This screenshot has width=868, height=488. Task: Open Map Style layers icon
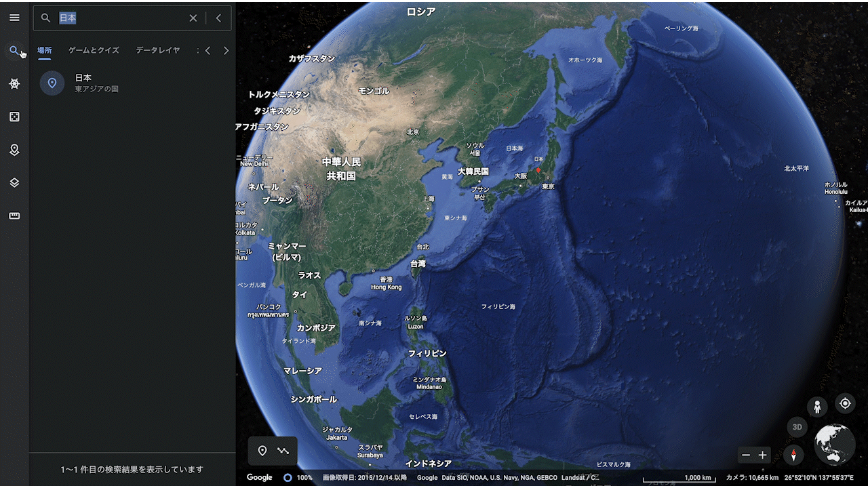(14, 183)
